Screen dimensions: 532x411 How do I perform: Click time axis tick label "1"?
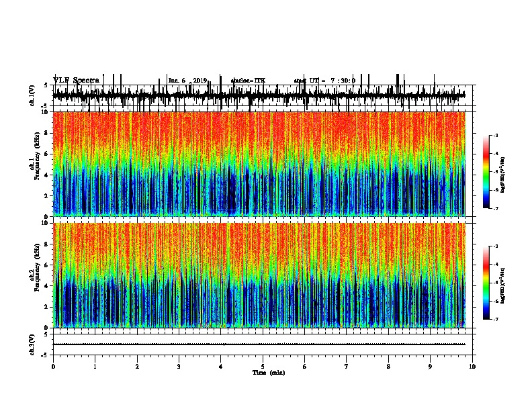95,367
